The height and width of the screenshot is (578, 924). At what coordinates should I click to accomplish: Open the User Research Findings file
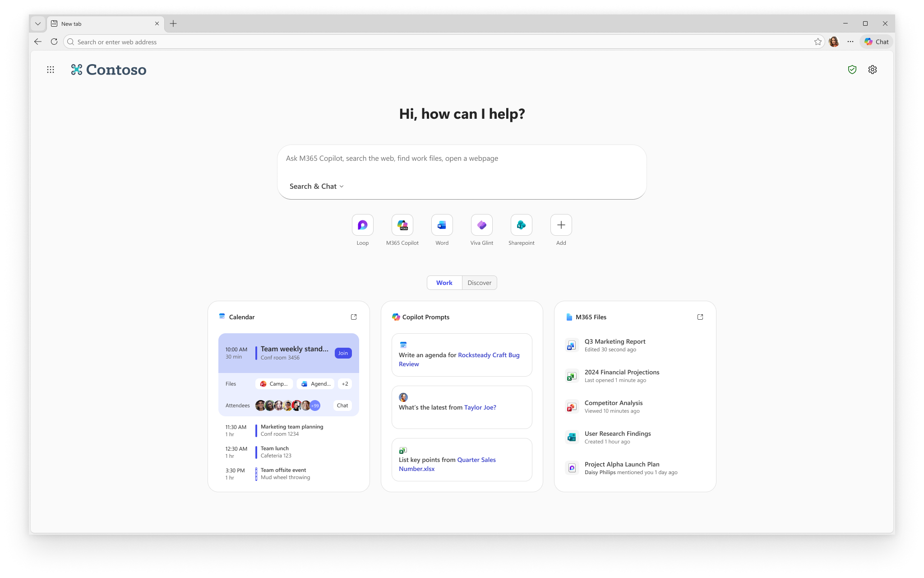coord(635,437)
